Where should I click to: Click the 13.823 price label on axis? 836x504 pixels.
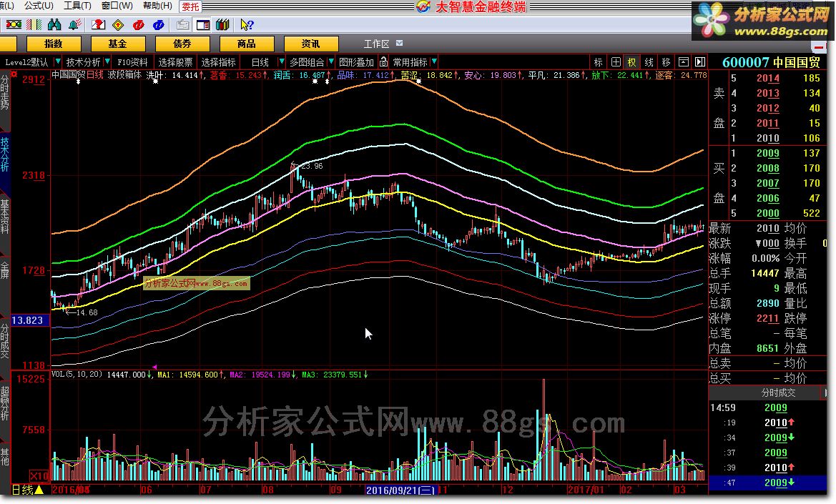pyautogui.click(x=29, y=320)
